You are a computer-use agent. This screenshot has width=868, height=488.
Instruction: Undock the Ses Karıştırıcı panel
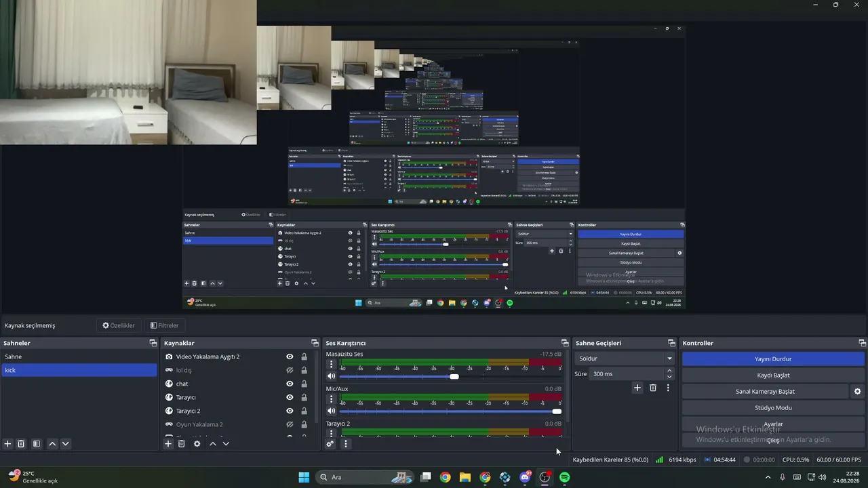coord(565,343)
